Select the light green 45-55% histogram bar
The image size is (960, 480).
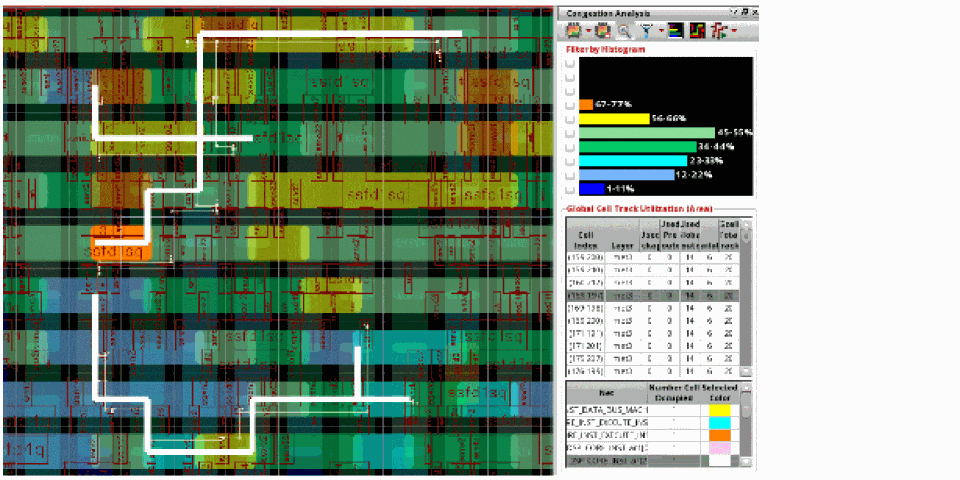(x=647, y=133)
